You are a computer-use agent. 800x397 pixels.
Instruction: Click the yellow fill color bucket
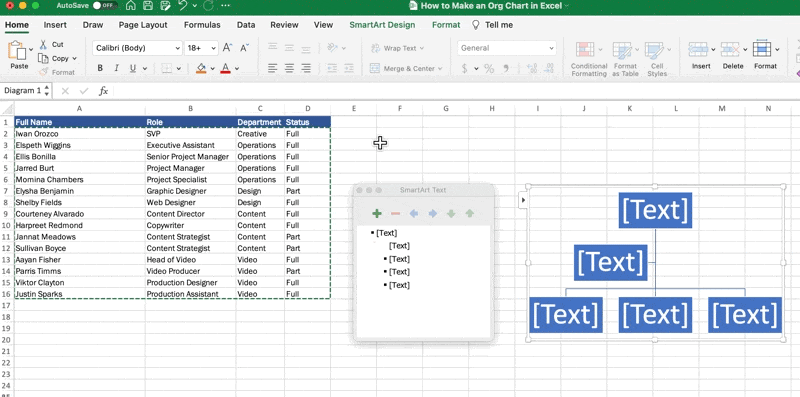(201, 68)
